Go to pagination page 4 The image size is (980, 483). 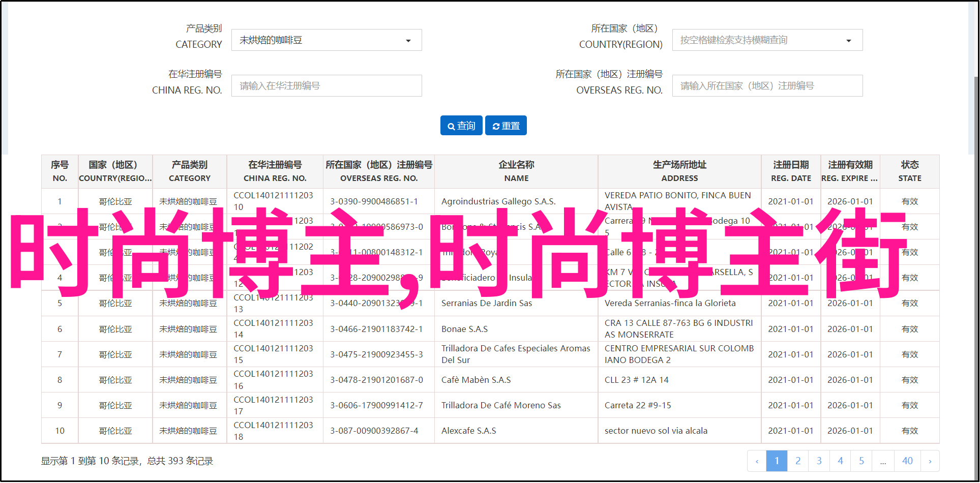tap(841, 461)
